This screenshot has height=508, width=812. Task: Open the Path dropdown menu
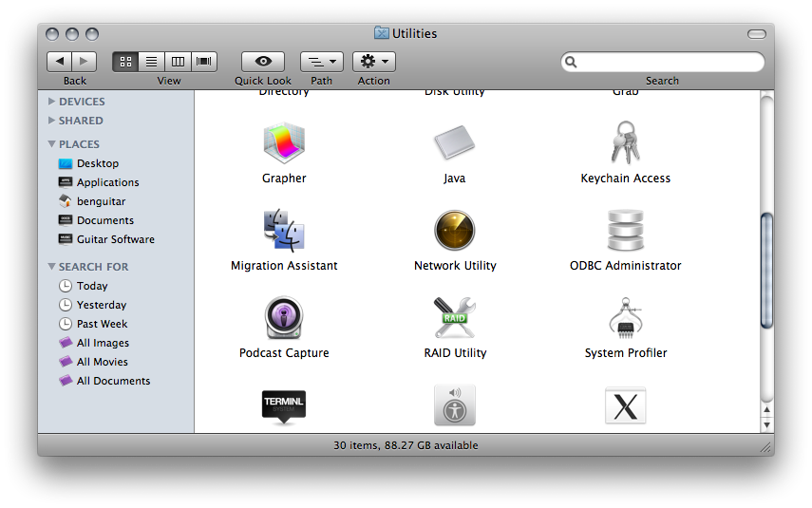[x=322, y=62]
